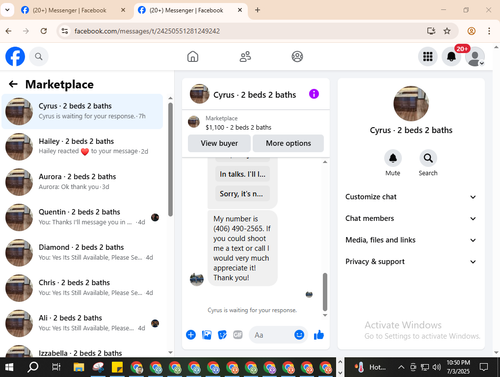Viewport: 500px width, 377px height.
Task: Open the Chrome profile icon
Action: pos(471,31)
